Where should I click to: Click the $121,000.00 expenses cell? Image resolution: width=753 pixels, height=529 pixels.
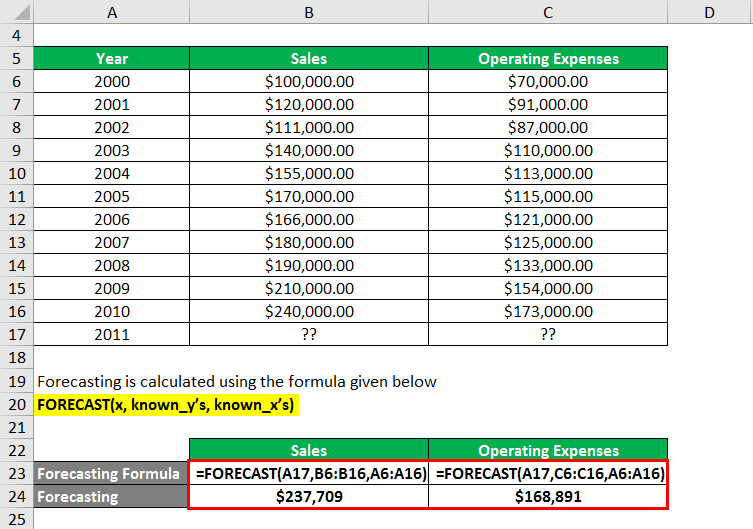tap(548, 219)
